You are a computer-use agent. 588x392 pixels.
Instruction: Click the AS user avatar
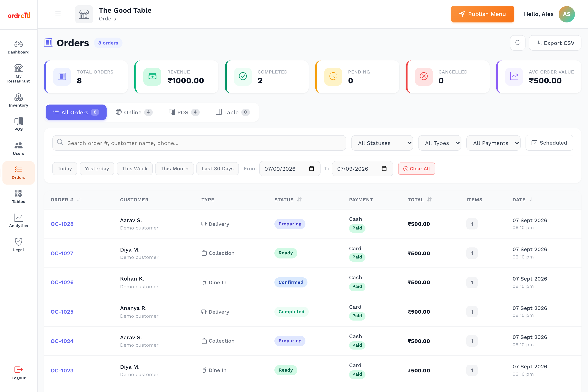tap(567, 14)
